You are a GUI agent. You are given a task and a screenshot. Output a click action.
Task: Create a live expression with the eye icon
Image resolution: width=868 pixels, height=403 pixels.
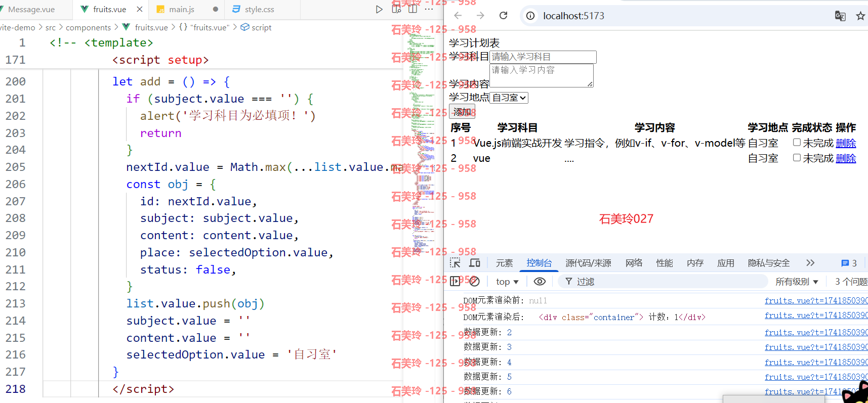coord(540,281)
